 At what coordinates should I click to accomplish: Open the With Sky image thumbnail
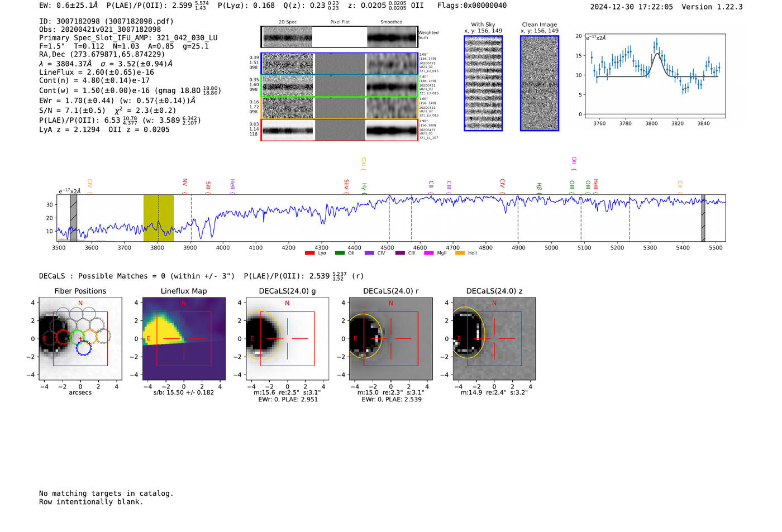click(483, 83)
